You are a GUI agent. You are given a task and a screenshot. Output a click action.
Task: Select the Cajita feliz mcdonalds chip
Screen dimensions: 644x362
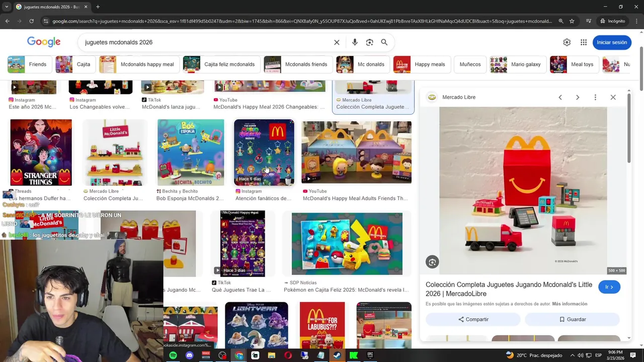coord(220,64)
